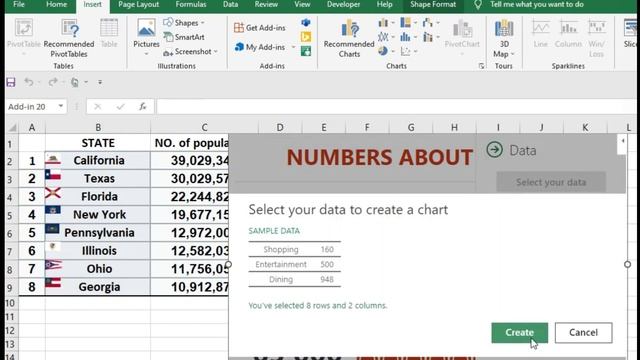640x360 pixels.
Task: Open the Pictures insert option
Action: [x=146, y=37]
